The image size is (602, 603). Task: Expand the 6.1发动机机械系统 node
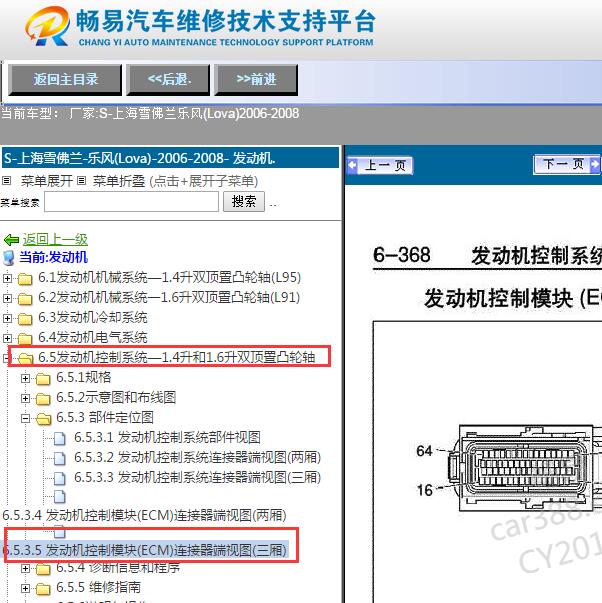coord(7,278)
